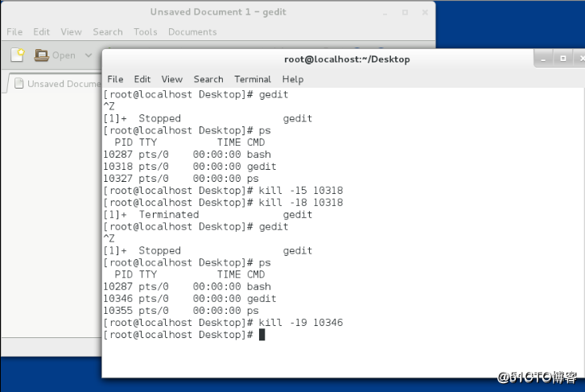Close the gedit window
This screenshot has width=585, height=392.
click(x=425, y=13)
